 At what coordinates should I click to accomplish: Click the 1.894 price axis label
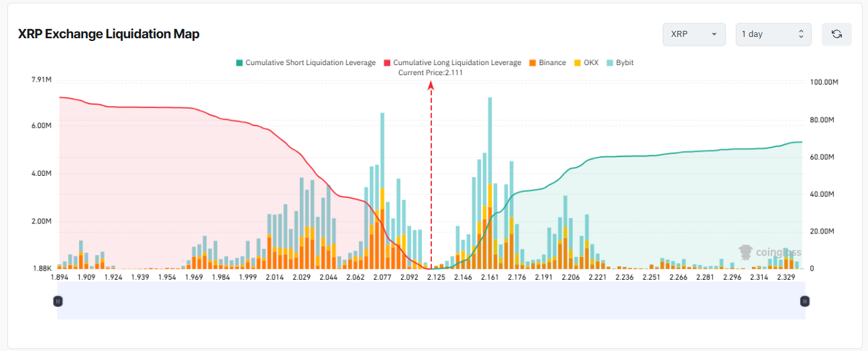point(60,277)
